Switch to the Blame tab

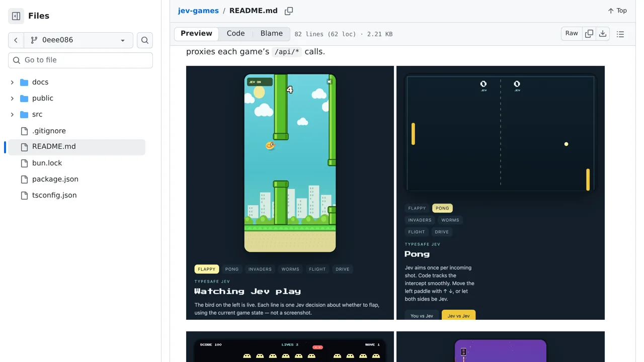pyautogui.click(x=272, y=34)
